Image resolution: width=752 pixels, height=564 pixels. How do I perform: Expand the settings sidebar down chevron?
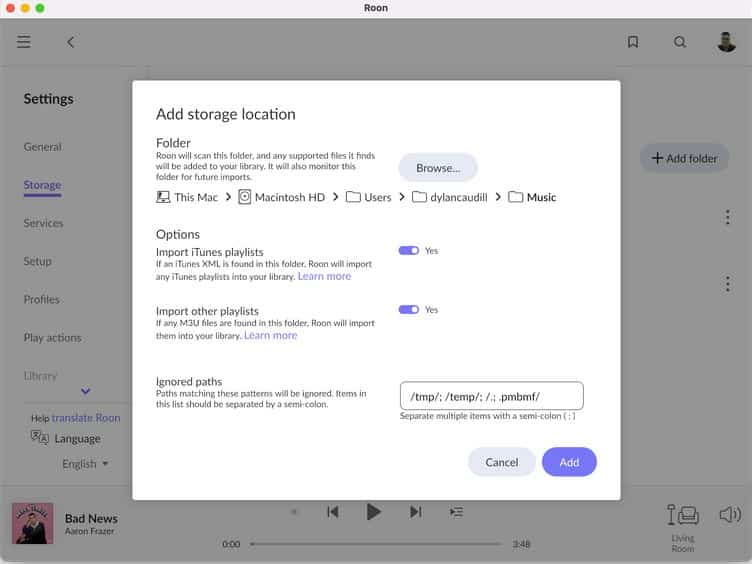tap(85, 391)
